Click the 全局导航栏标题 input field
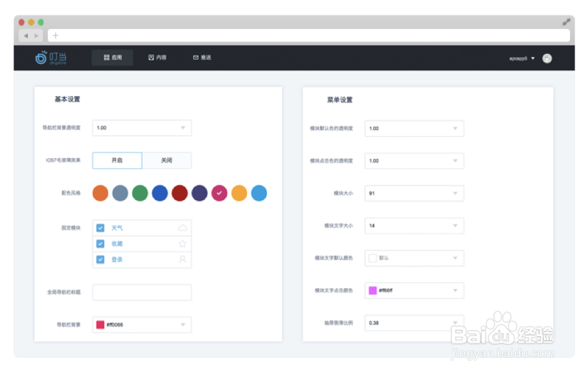The width and height of the screenshot is (588, 374). tap(141, 292)
